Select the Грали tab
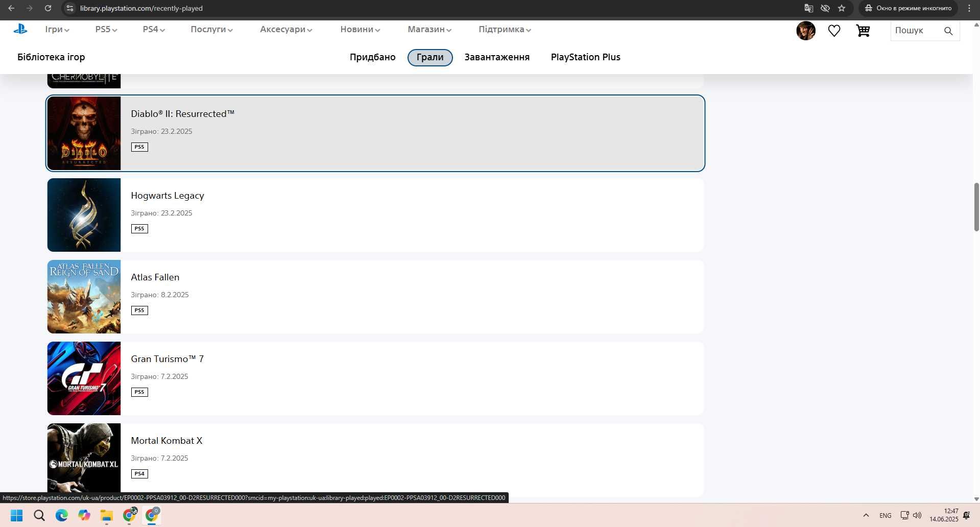This screenshot has height=527, width=980. click(430, 57)
